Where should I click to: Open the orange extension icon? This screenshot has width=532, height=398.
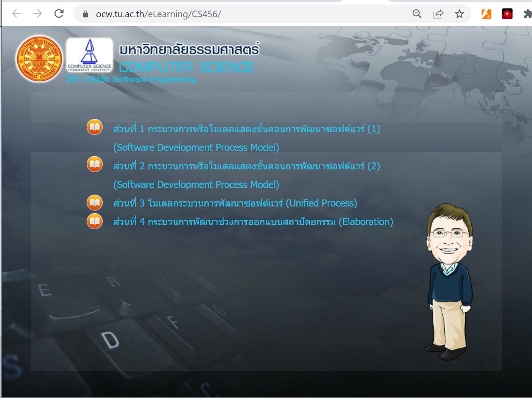pos(486,14)
